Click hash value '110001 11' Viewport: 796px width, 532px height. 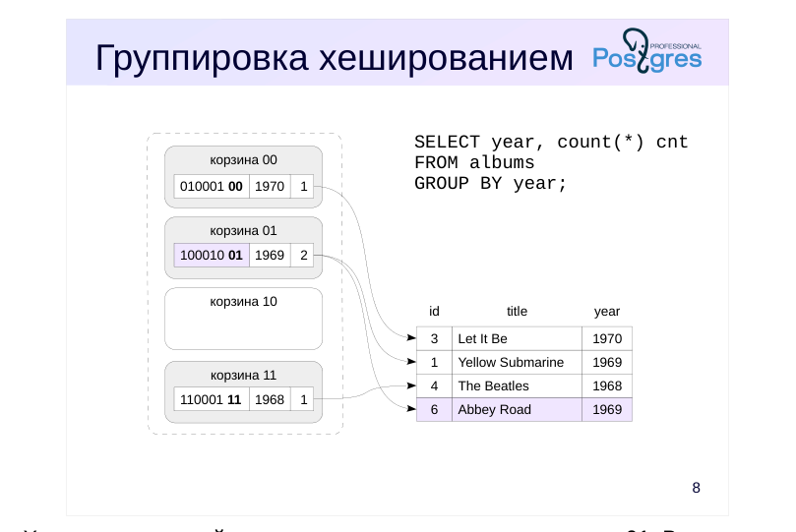tap(212, 399)
